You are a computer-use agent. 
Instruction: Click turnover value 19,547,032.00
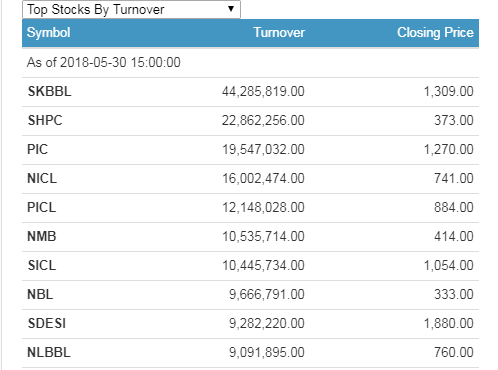click(x=263, y=149)
